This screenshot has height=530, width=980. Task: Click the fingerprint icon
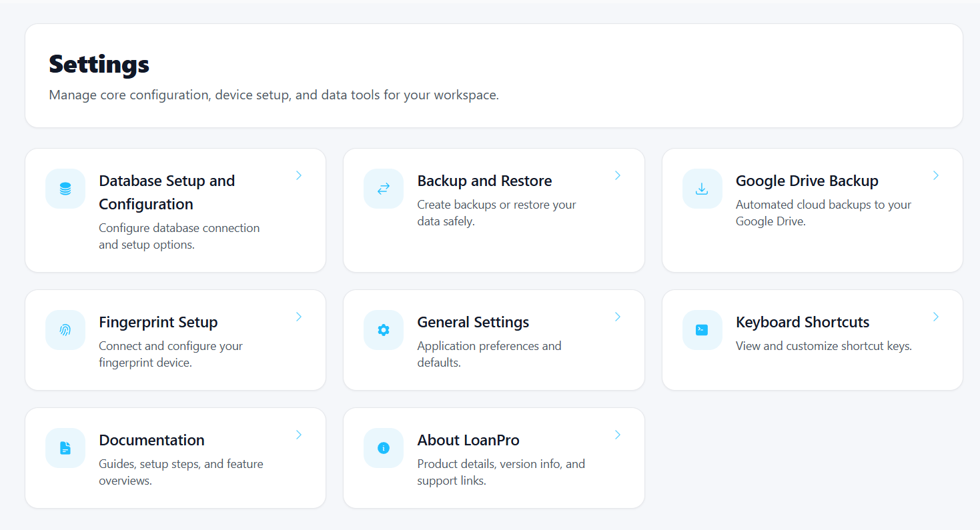tap(65, 330)
